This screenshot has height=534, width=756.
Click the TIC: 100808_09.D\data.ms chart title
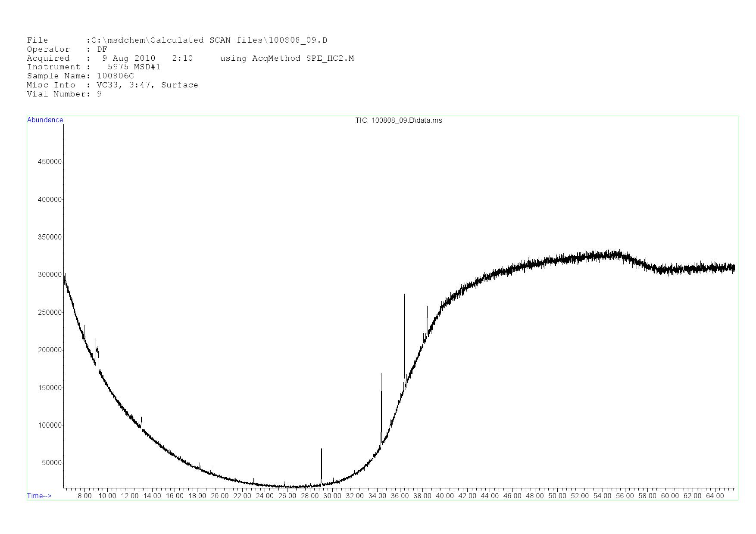(x=398, y=121)
